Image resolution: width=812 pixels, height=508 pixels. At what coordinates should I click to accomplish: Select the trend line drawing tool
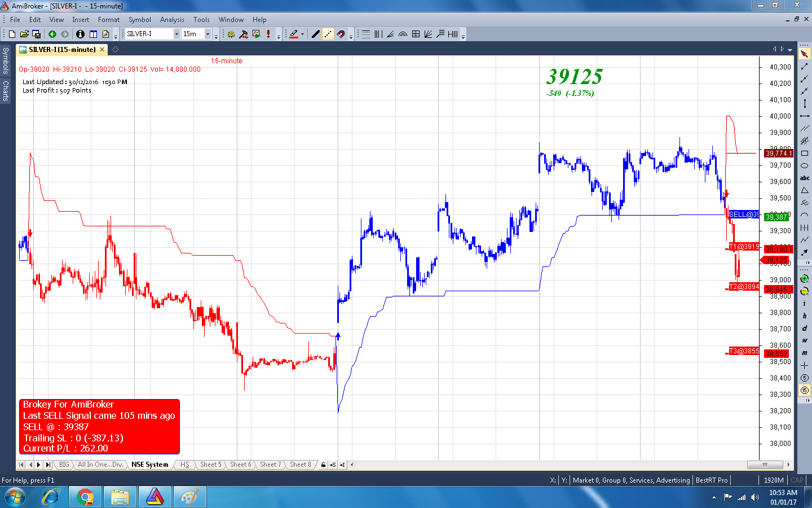(805, 67)
